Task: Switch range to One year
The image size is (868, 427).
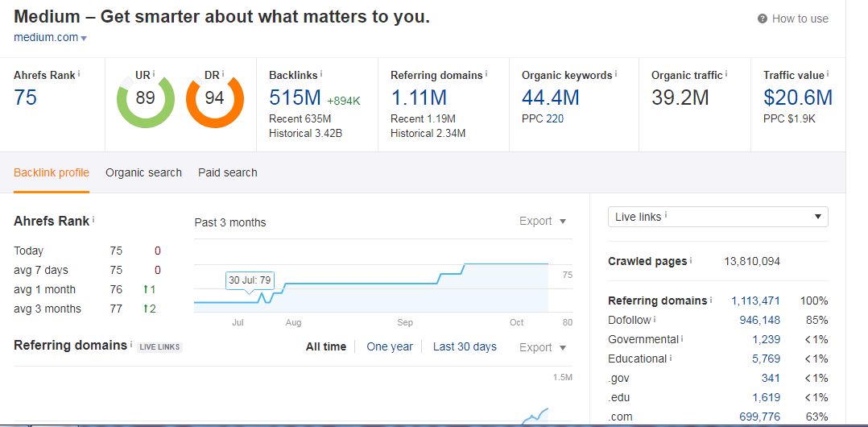Action: click(x=390, y=346)
